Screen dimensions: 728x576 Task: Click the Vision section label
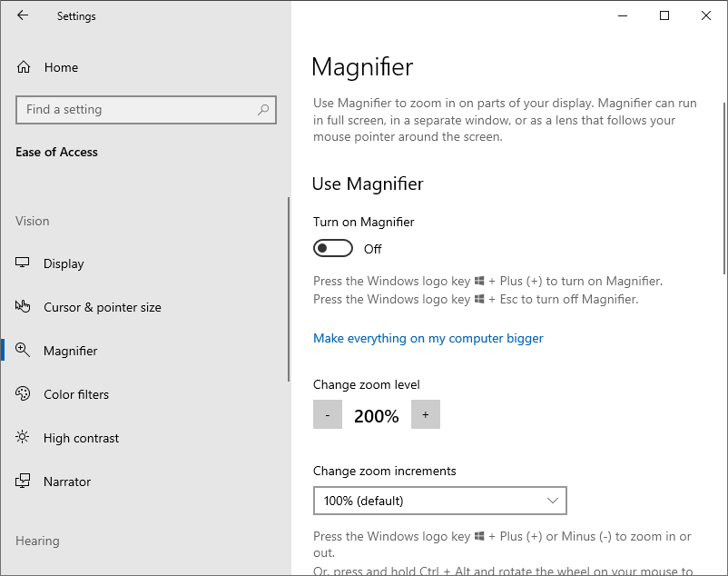[x=32, y=221]
